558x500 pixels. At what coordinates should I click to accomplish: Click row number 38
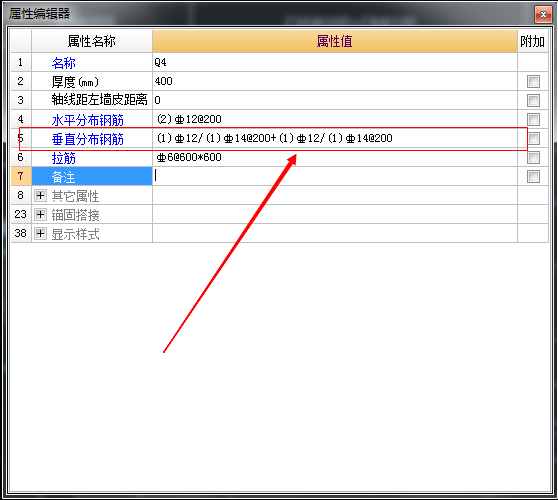(x=21, y=233)
